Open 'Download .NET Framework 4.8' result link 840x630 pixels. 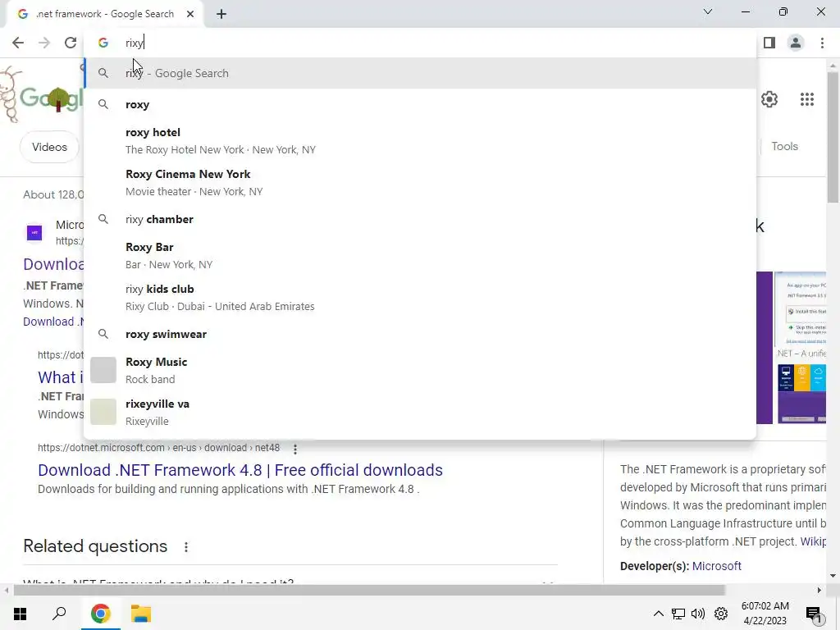pos(240,470)
